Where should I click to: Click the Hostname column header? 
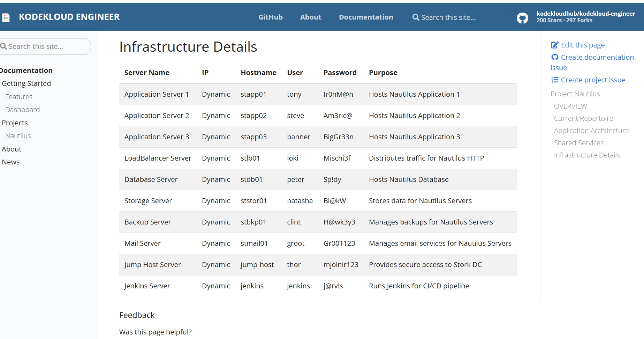pyautogui.click(x=258, y=73)
